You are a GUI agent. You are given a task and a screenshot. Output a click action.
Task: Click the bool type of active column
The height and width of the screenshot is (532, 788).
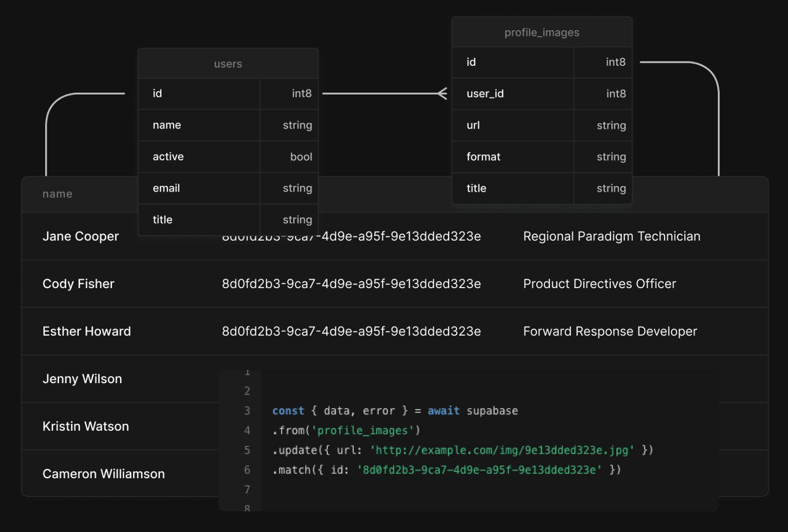click(301, 157)
